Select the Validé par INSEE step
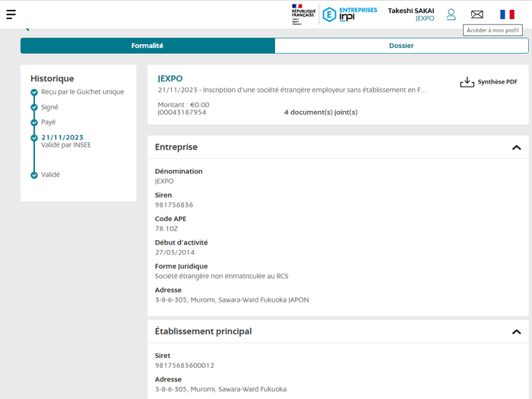This screenshot has height=399, width=532. (x=65, y=144)
